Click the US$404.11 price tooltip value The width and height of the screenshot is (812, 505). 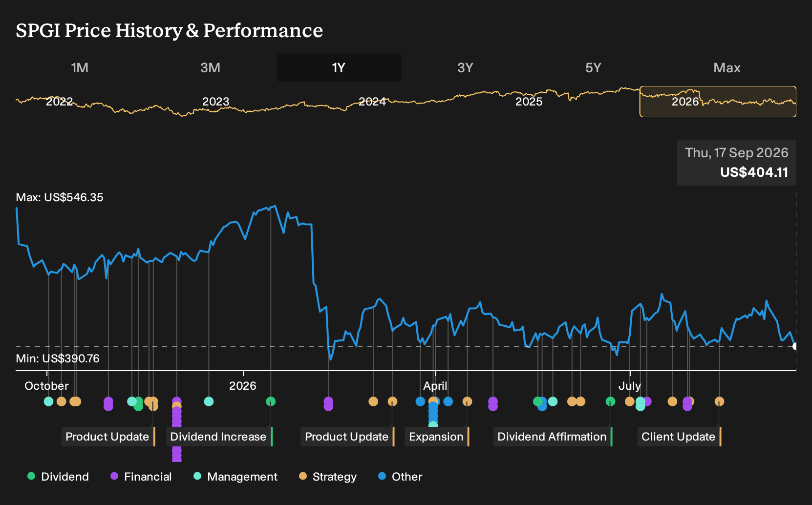[x=754, y=172]
